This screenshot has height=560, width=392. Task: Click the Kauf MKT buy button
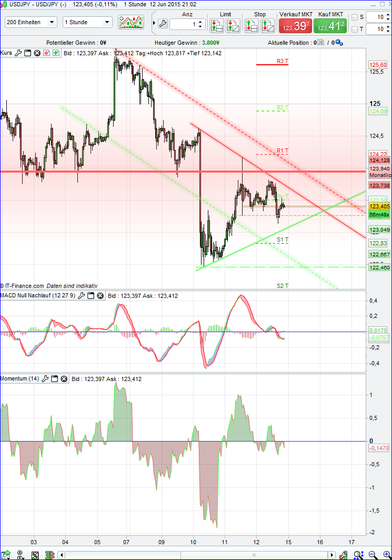coord(330,26)
